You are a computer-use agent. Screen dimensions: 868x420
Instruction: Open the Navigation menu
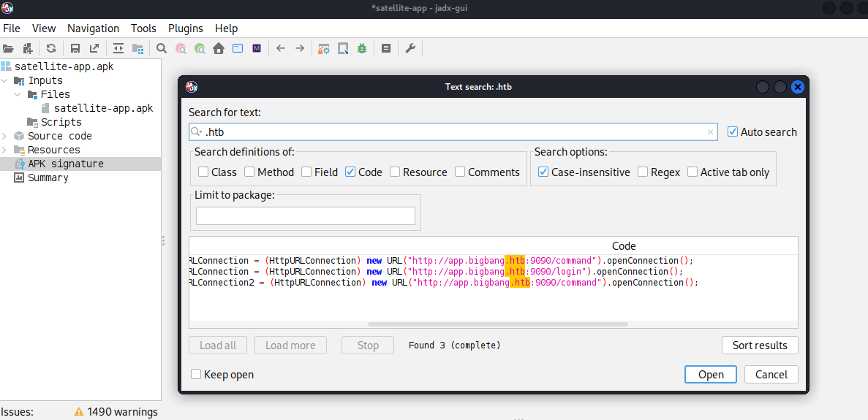[x=93, y=28]
